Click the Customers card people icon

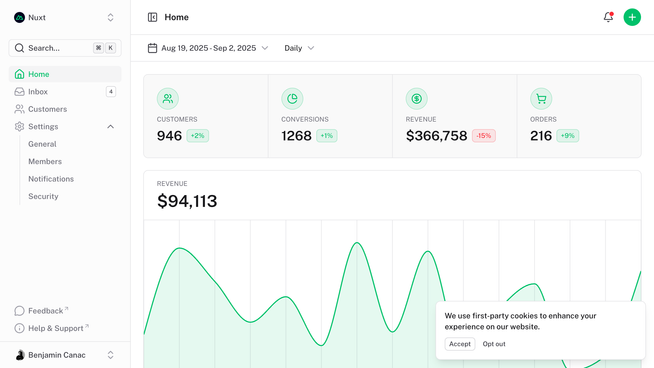pos(168,99)
